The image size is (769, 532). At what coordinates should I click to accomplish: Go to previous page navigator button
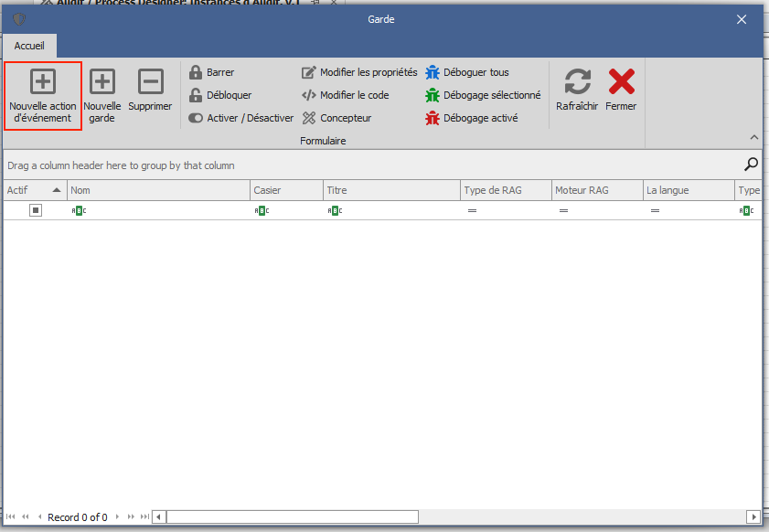26,516
